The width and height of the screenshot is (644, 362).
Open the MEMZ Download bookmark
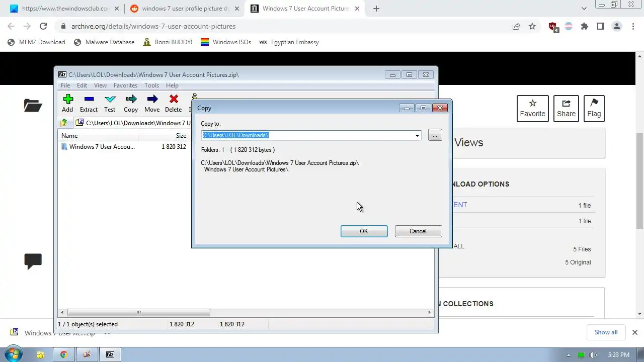[36, 42]
